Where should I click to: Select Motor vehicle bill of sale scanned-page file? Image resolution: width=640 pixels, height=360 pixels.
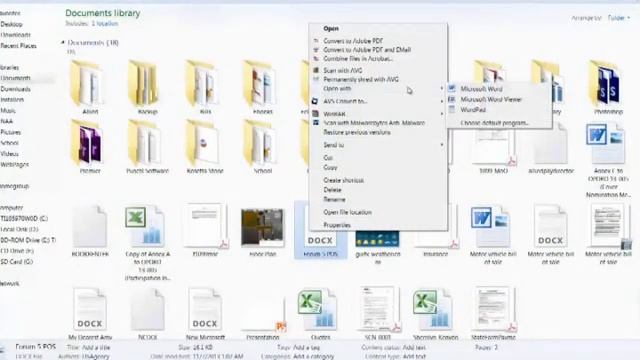pos(608,235)
